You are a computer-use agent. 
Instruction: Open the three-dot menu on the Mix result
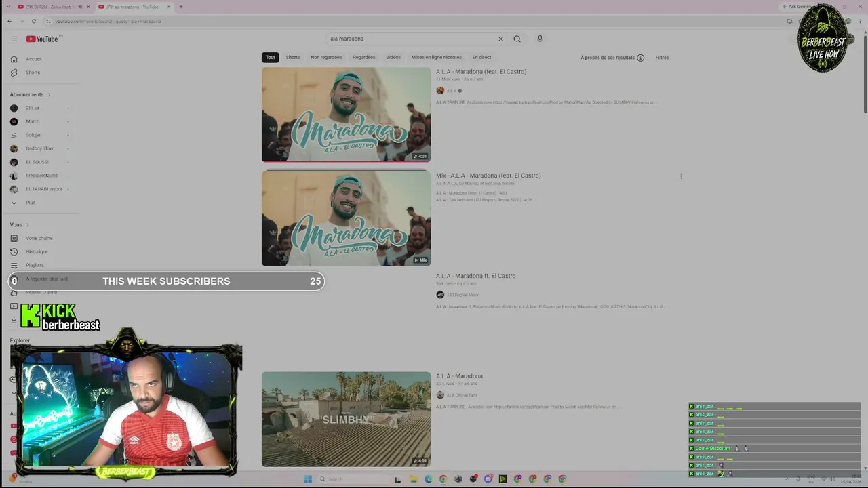681,176
